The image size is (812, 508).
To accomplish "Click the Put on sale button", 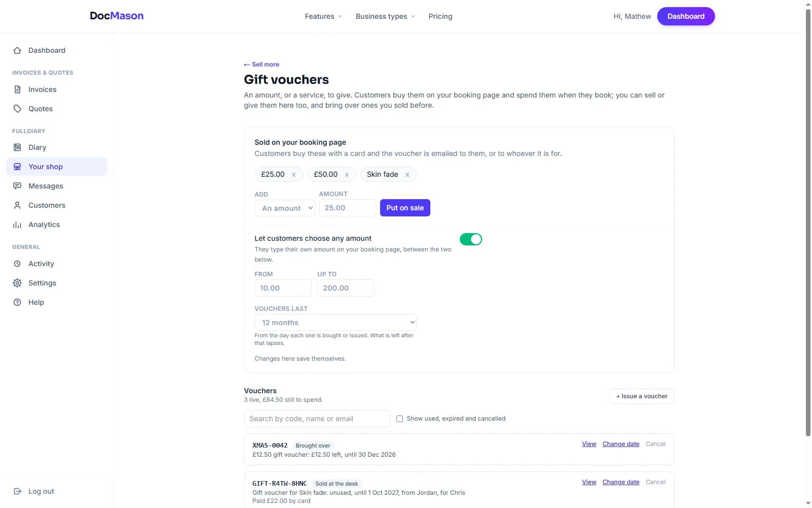I will [x=405, y=208].
